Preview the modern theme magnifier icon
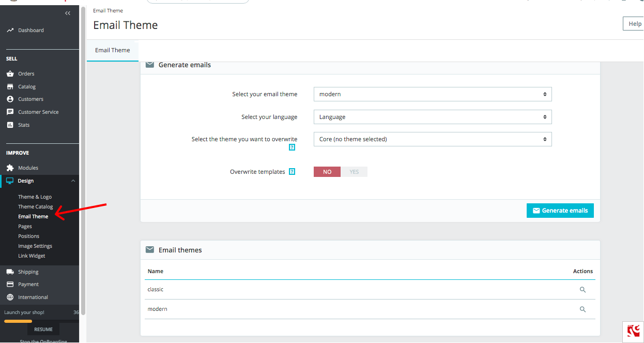Viewport: 644px width, 343px height. [x=582, y=309]
